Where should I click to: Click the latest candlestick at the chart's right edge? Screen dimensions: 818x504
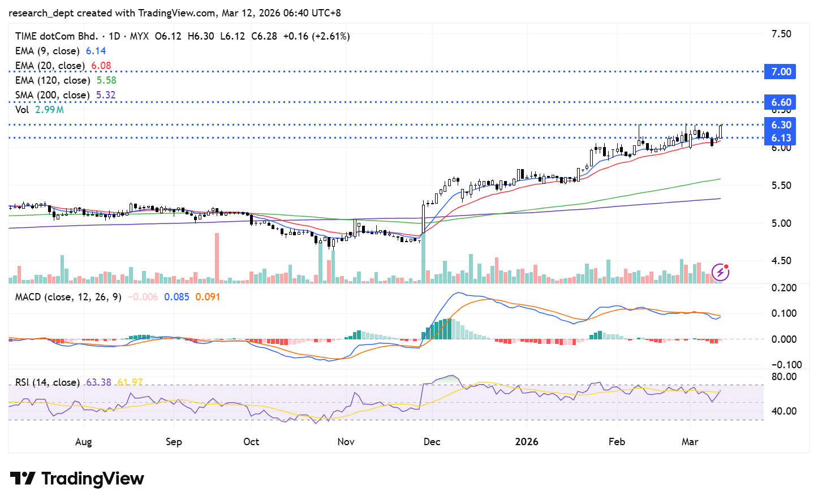click(721, 131)
